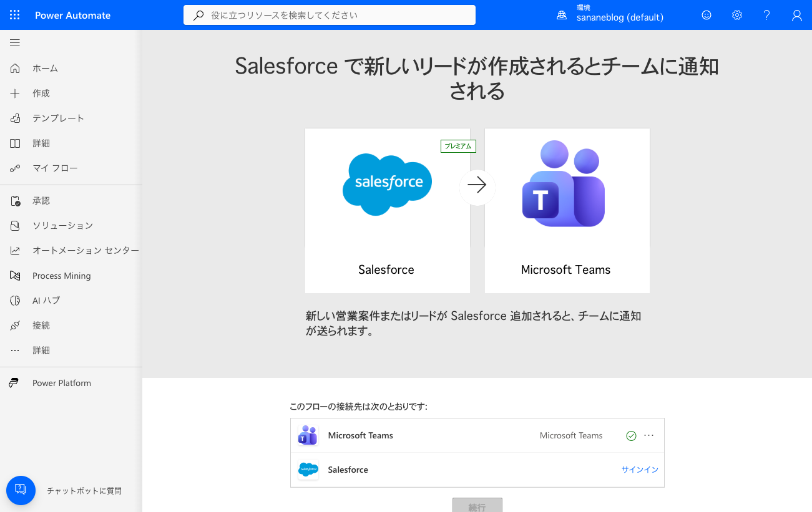The image size is (812, 512).
Task: Click the Power Platform icon
Action: [14, 383]
